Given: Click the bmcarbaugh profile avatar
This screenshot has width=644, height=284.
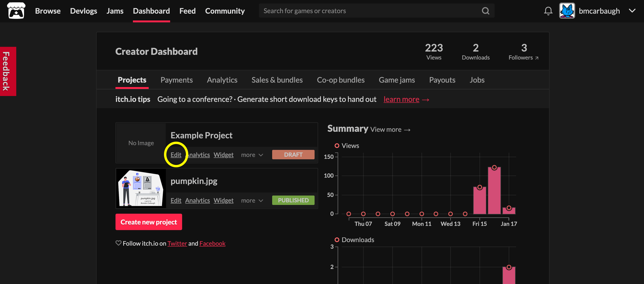Looking at the screenshot, I should tap(567, 11).
